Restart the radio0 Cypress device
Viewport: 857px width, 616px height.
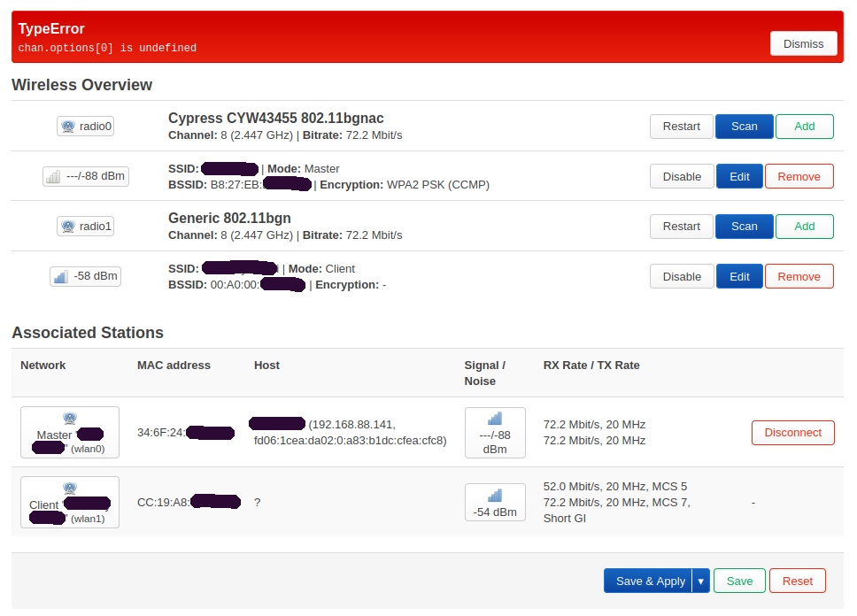681,127
